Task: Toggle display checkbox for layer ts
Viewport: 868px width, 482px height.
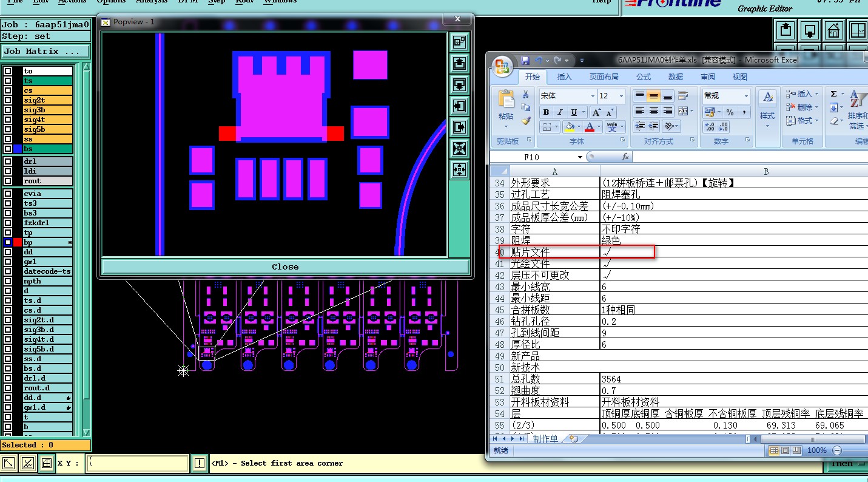Action: tap(7, 81)
